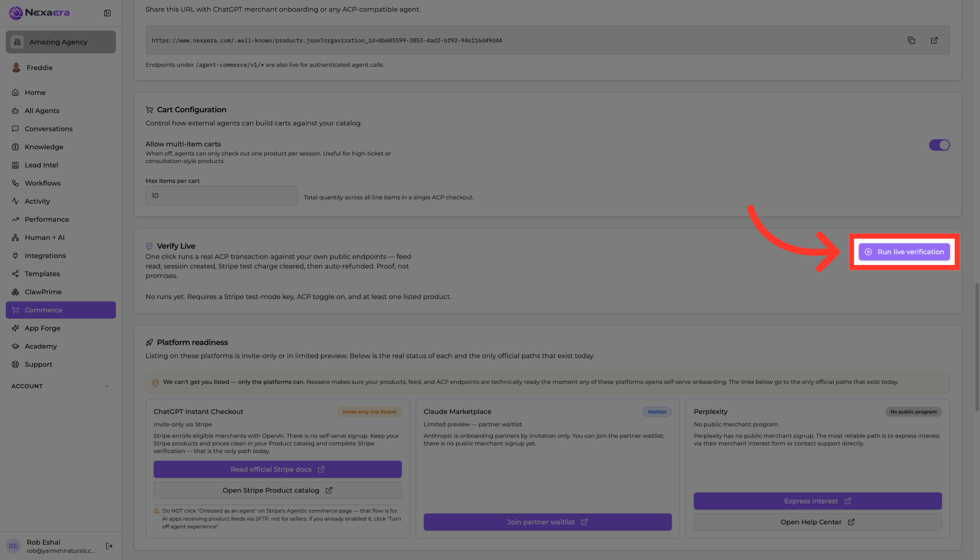Navigate to the Knowledge page
The height and width of the screenshot is (560, 980).
tap(61, 147)
